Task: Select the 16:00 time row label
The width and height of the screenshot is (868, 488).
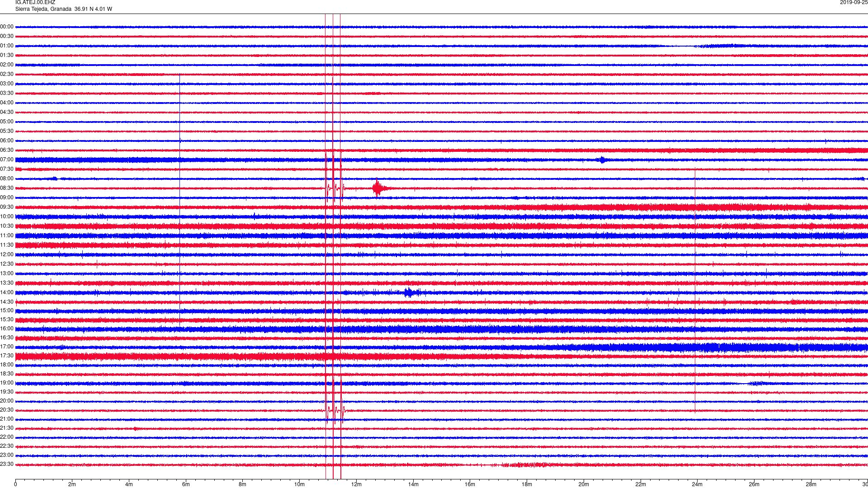Action: click(x=7, y=329)
